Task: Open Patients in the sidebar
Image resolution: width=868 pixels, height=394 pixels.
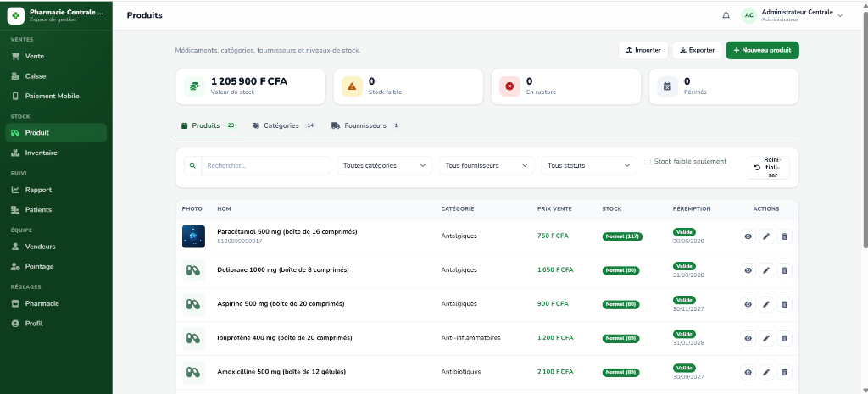Action: (x=56, y=210)
